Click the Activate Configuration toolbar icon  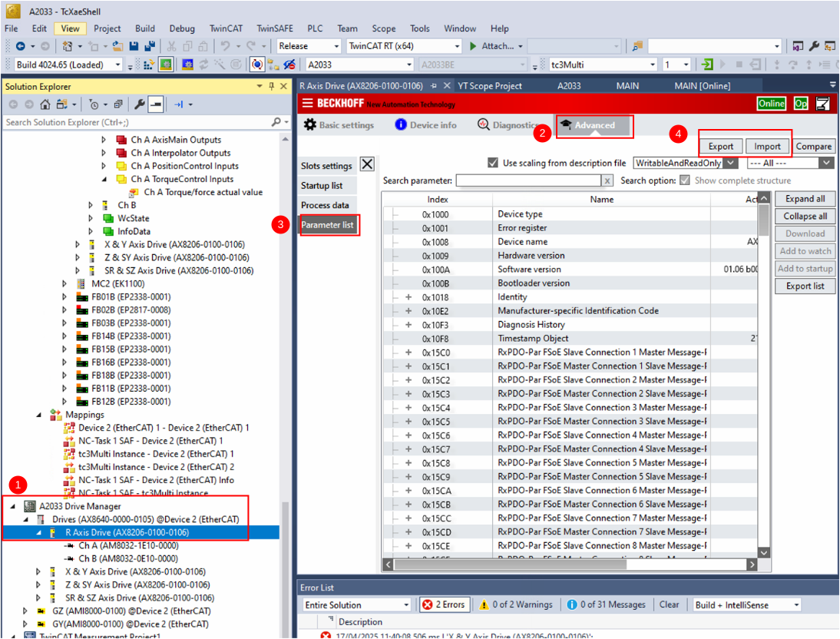click(165, 65)
